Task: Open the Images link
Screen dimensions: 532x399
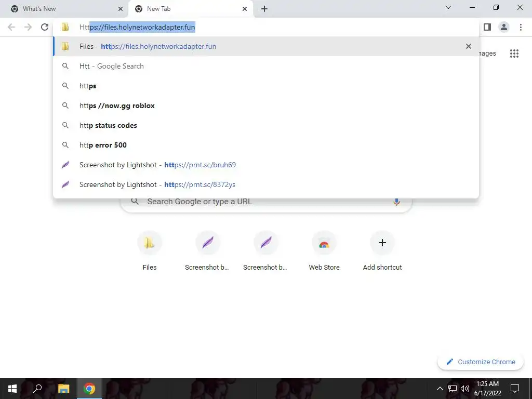Action: point(487,54)
